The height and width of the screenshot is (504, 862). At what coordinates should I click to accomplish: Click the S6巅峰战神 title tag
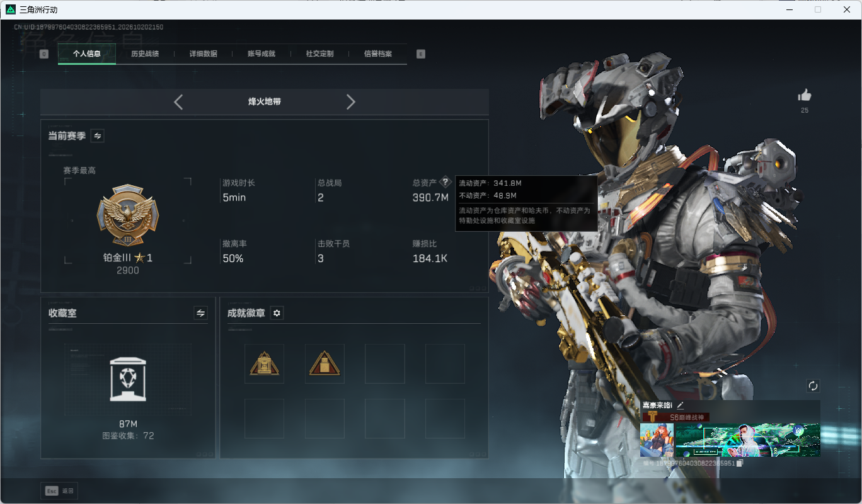click(x=676, y=417)
